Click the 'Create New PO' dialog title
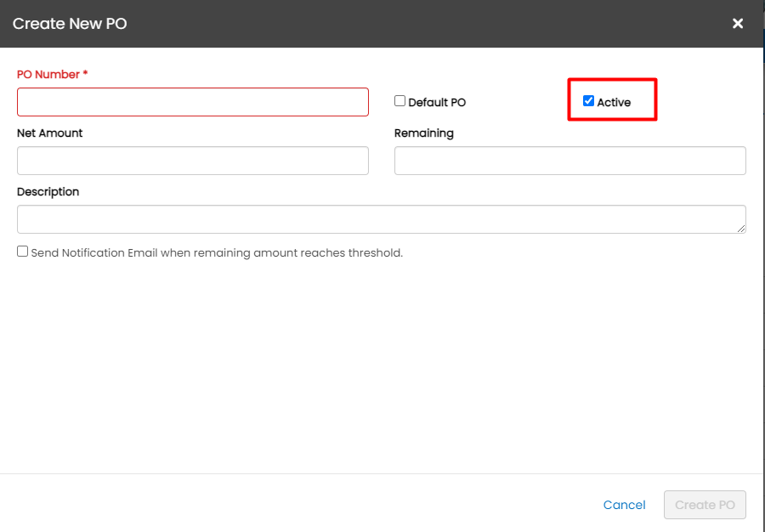 (70, 24)
